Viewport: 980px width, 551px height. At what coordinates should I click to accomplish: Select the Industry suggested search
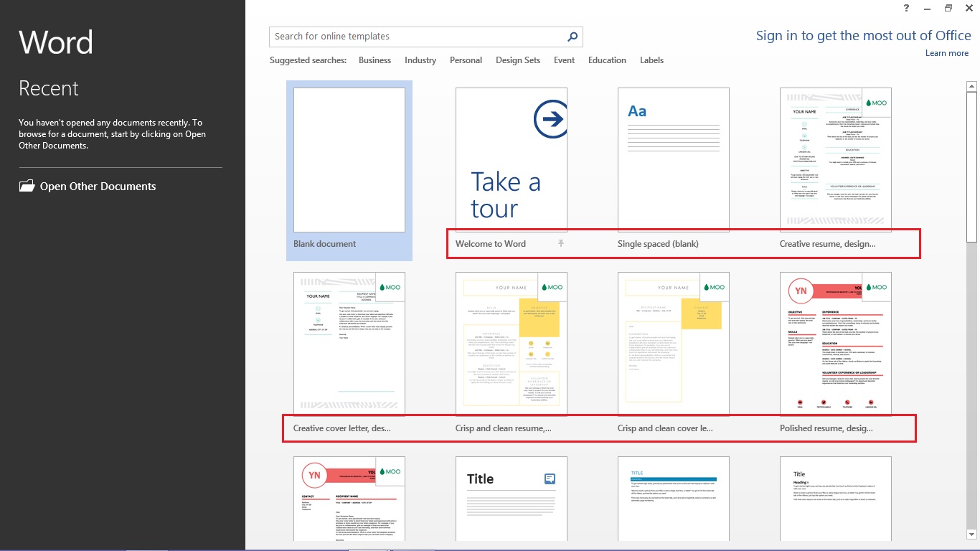[x=420, y=60]
